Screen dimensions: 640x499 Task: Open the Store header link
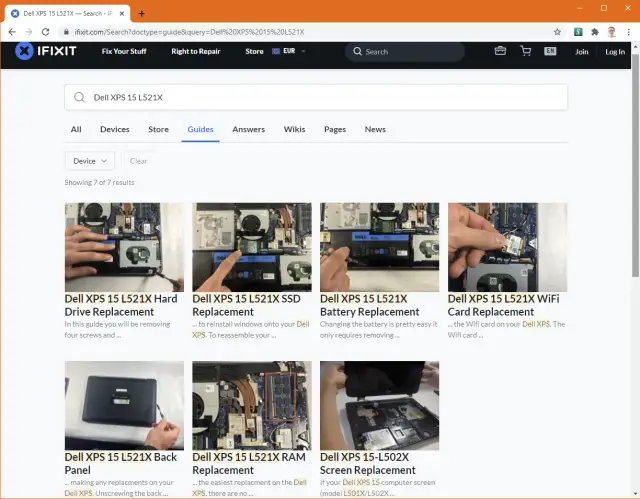click(254, 51)
